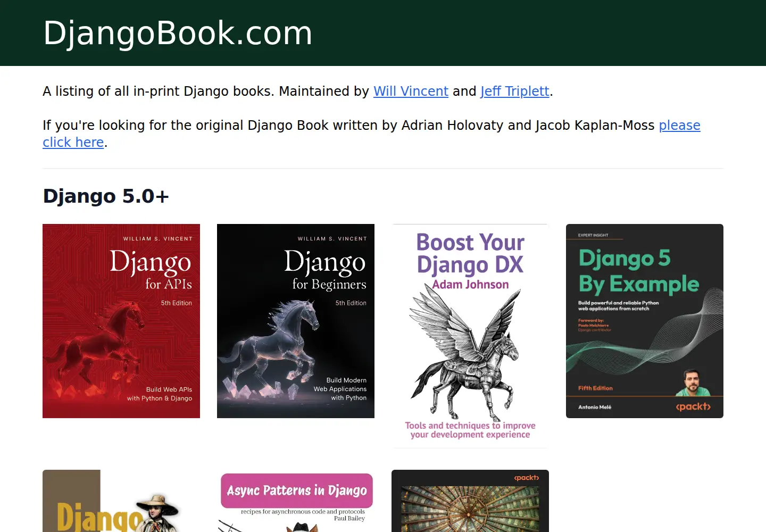Open the packt book cover with dome ceiling
Viewport: 766px width, 532px height.
coord(470,501)
